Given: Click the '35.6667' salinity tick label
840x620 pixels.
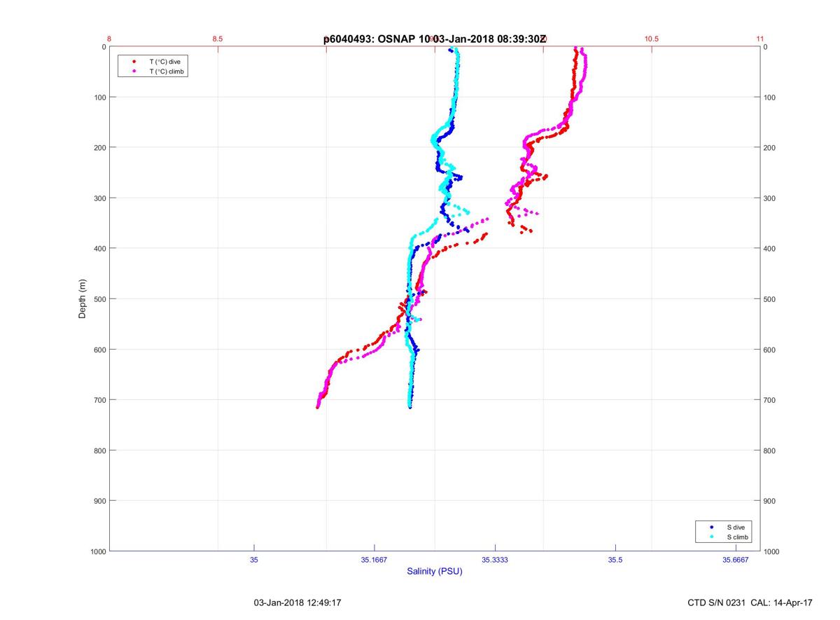Looking at the screenshot, I should [x=736, y=560].
